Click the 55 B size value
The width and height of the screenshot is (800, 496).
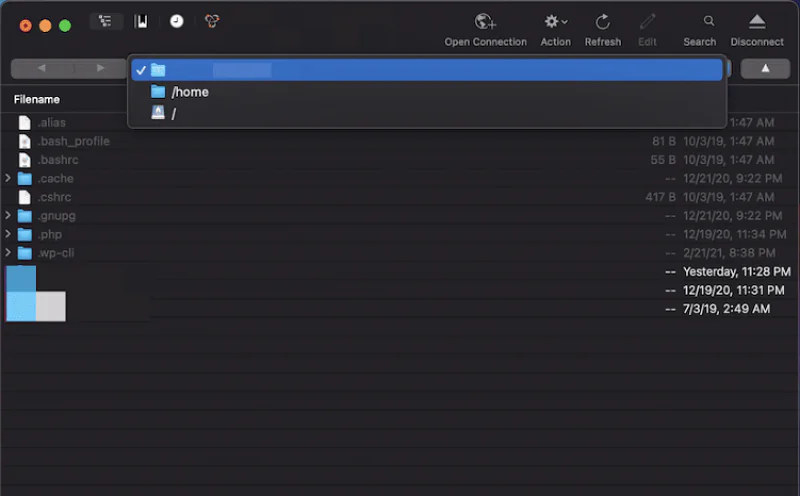(x=663, y=160)
